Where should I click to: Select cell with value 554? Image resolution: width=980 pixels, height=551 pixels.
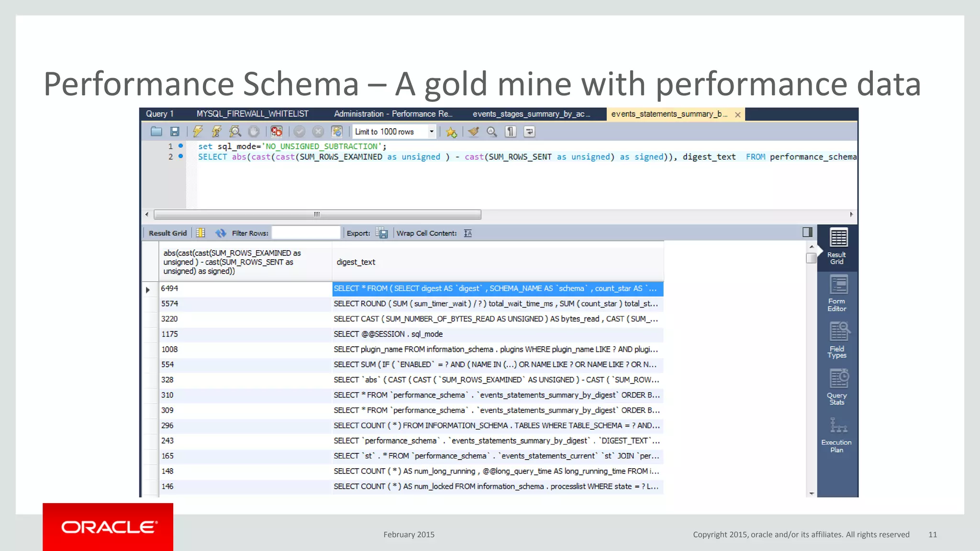pos(245,364)
